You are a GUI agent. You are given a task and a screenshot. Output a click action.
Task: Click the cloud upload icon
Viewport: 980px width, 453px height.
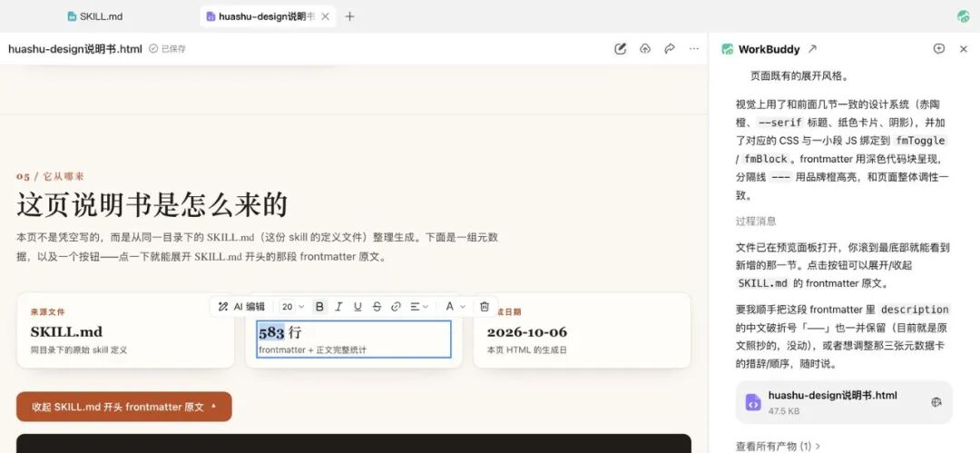[645, 49]
